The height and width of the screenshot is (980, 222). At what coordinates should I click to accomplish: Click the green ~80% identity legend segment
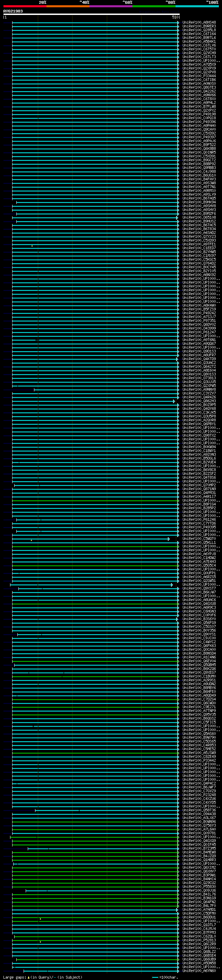click(154, 6)
